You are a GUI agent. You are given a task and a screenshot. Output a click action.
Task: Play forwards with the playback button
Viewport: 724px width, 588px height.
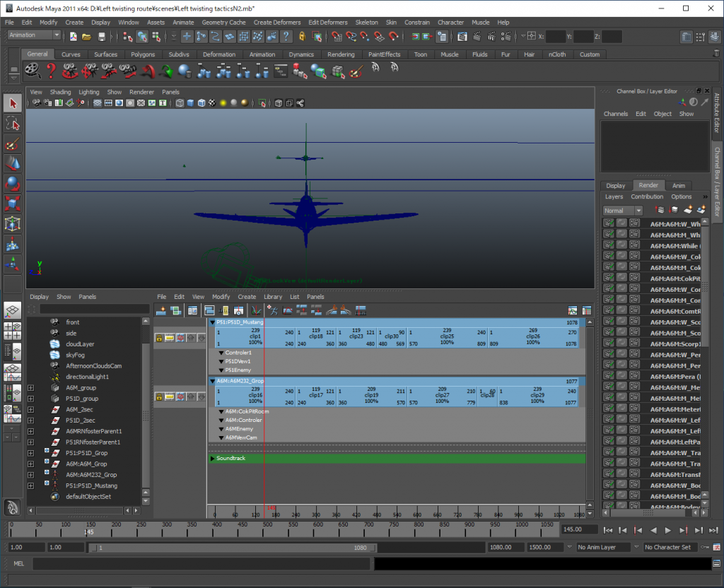point(667,530)
